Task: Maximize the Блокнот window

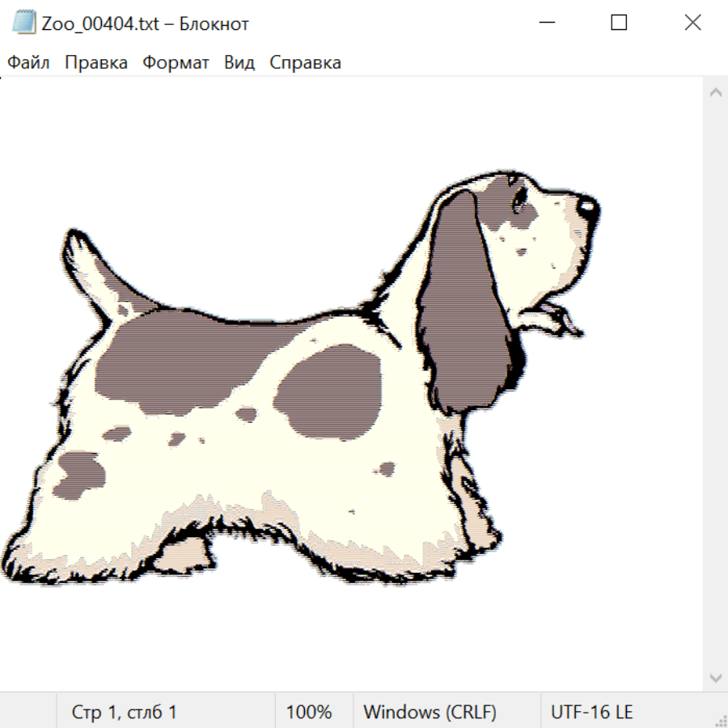Action: (619, 23)
